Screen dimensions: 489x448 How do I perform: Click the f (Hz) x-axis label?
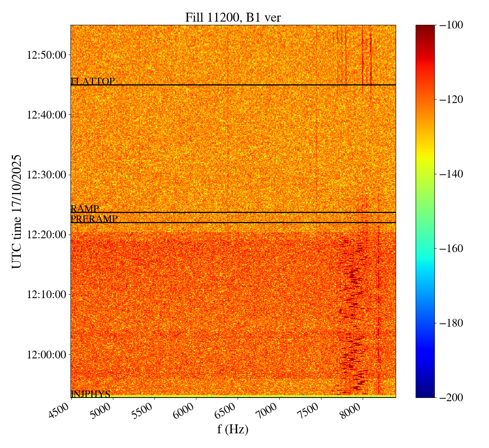[233, 429]
